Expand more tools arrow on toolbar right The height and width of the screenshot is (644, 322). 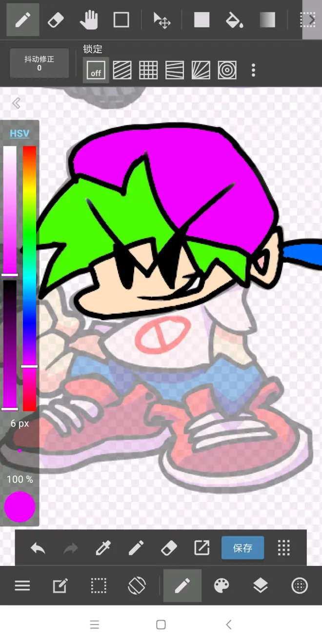click(312, 20)
